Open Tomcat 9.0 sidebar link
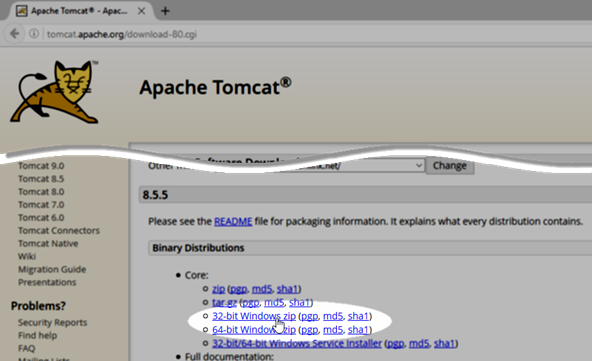The image size is (592, 361). 41,166
